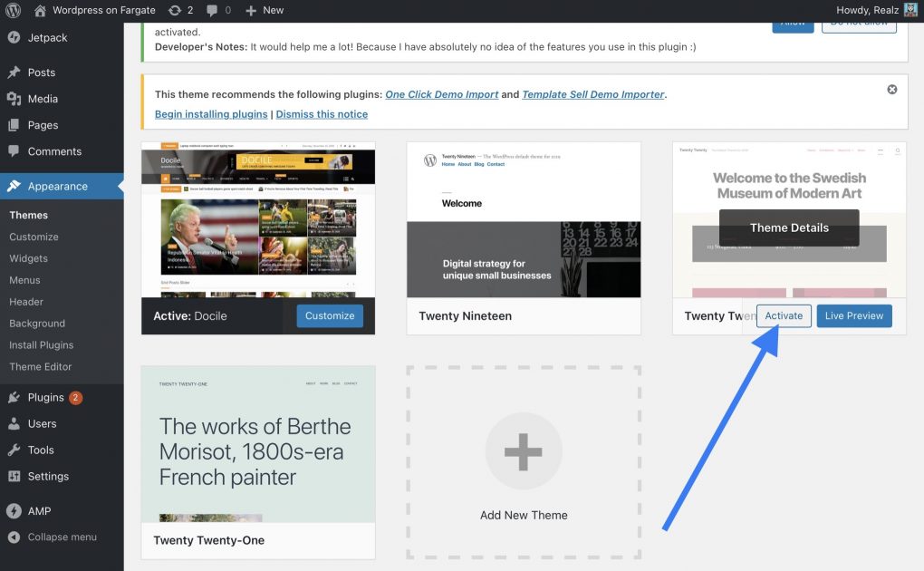Click the Comments icon in sidebar
This screenshot has width=924, height=571.
(x=14, y=151)
